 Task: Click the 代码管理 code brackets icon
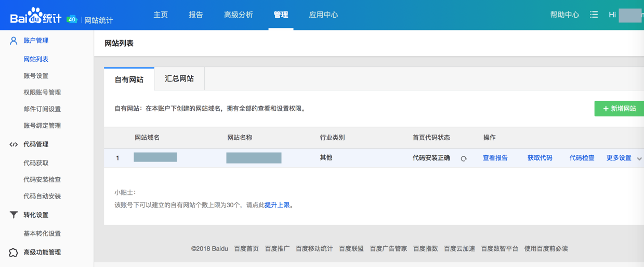tap(14, 144)
